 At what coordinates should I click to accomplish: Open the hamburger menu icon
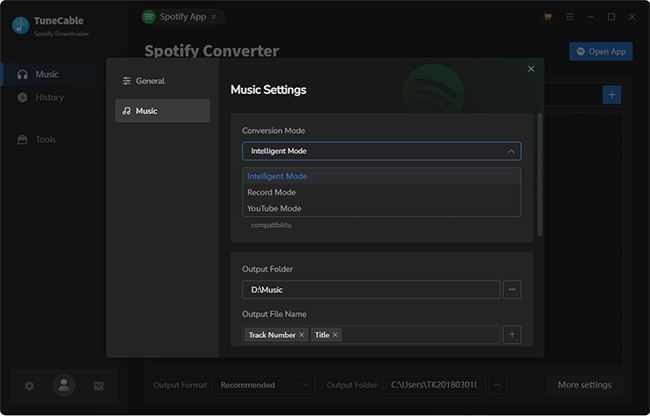pyautogui.click(x=570, y=17)
